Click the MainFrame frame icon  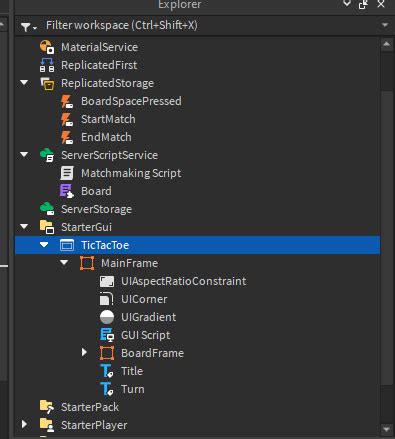click(87, 263)
